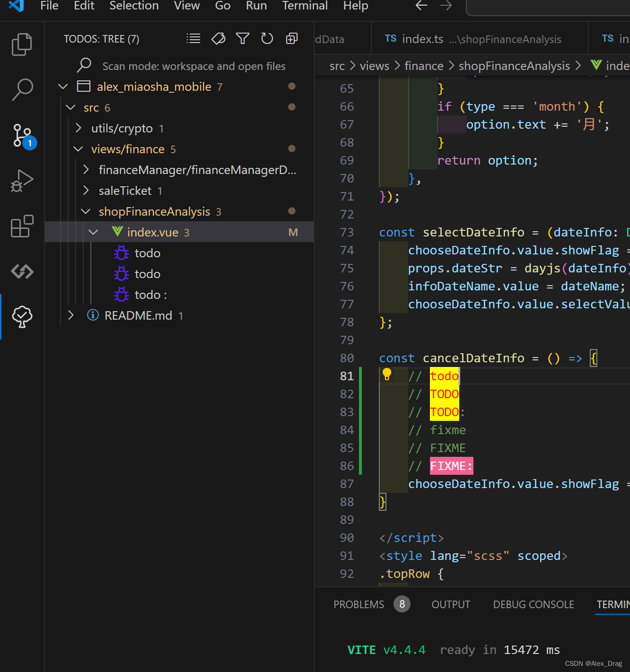Open the Go menu

click(x=223, y=6)
